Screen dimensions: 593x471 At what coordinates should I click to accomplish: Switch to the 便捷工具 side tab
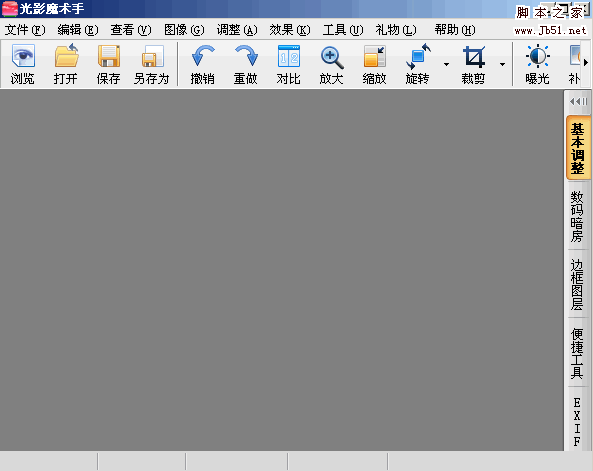click(x=577, y=353)
